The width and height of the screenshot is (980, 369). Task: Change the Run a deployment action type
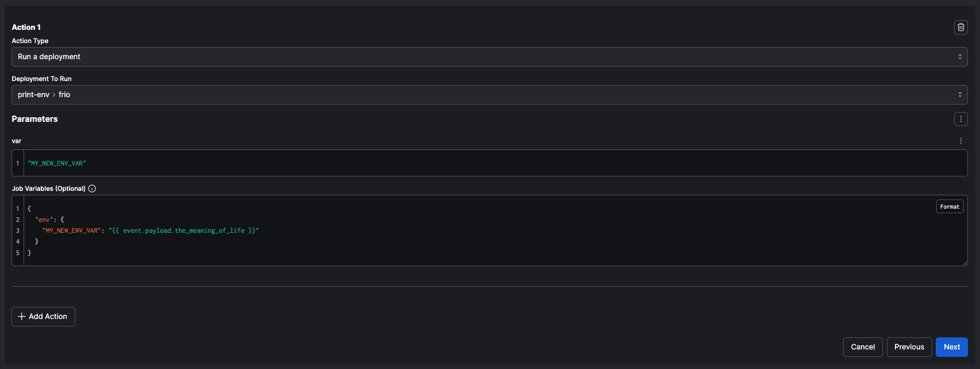(x=489, y=56)
